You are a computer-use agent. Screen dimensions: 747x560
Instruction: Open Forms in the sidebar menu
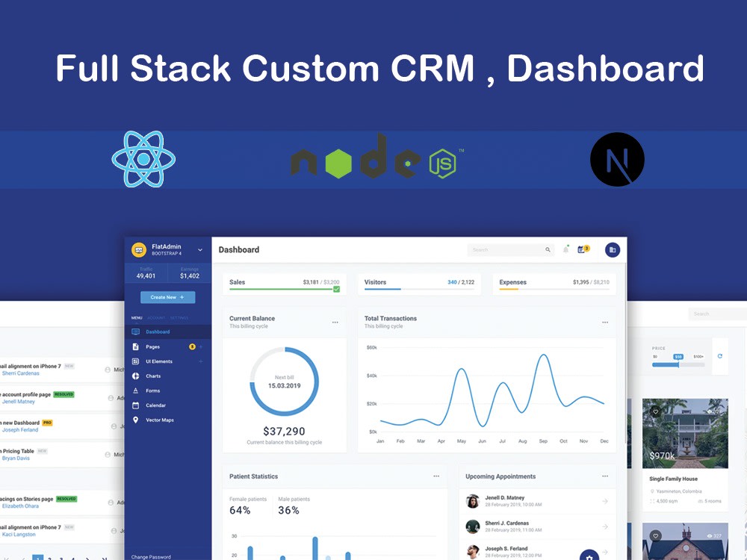click(153, 391)
